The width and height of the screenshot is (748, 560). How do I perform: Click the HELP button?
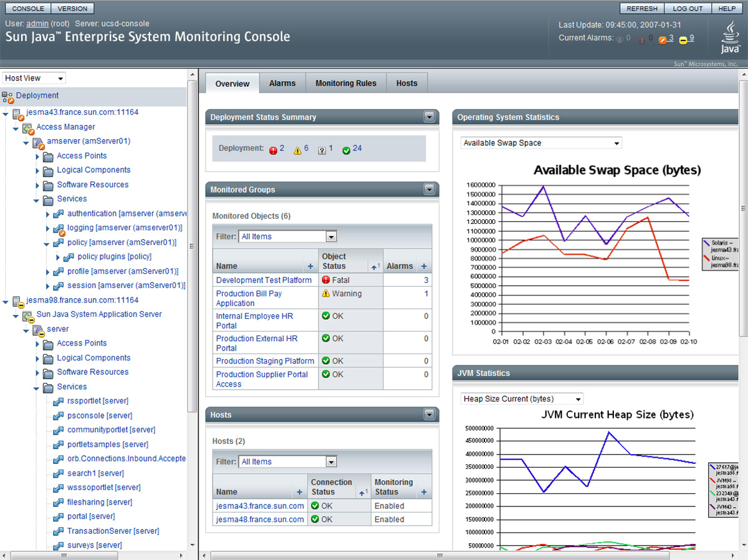click(727, 9)
